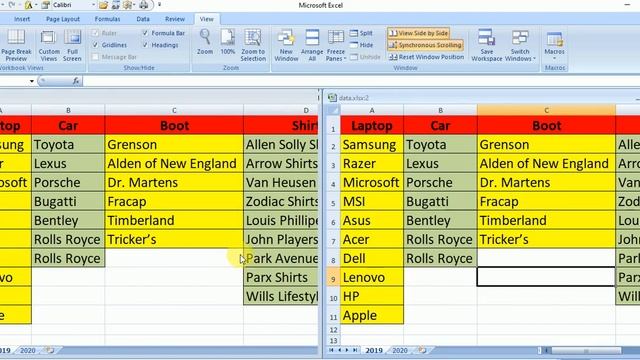This screenshot has height=360, width=640.
Task: Turn off View Side by Side
Action: coord(418,33)
